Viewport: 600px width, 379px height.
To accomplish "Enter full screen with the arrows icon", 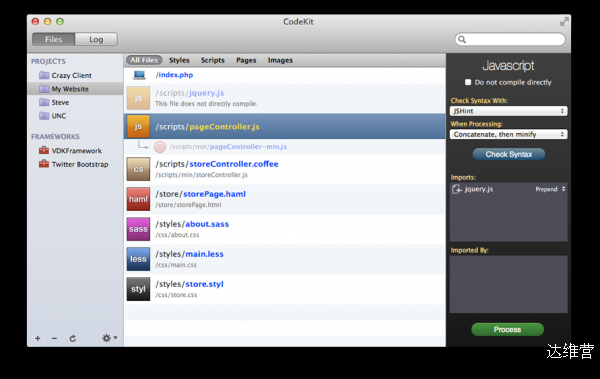I will pos(564,22).
